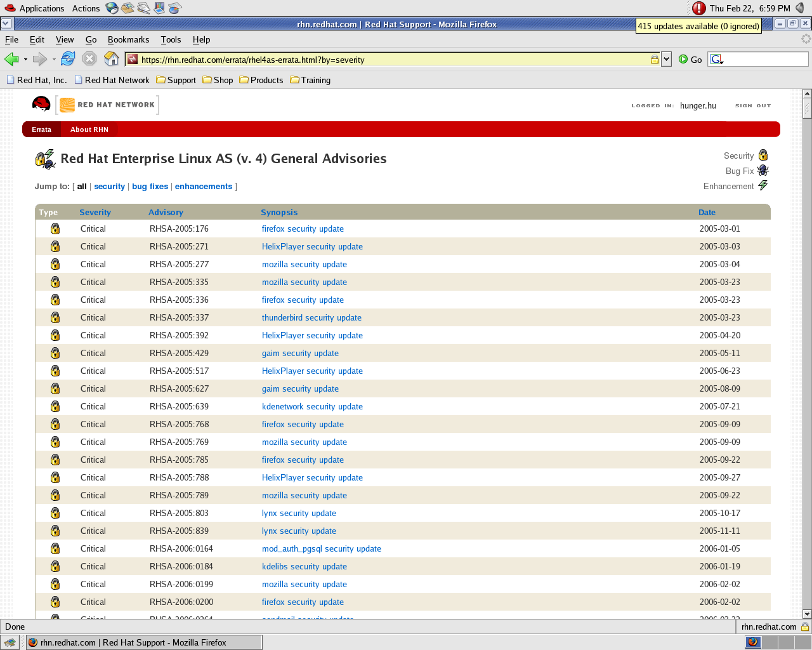Click the padlock icon for RHSA-2006:0164
This screenshot has width=812, height=650.
[55, 548]
